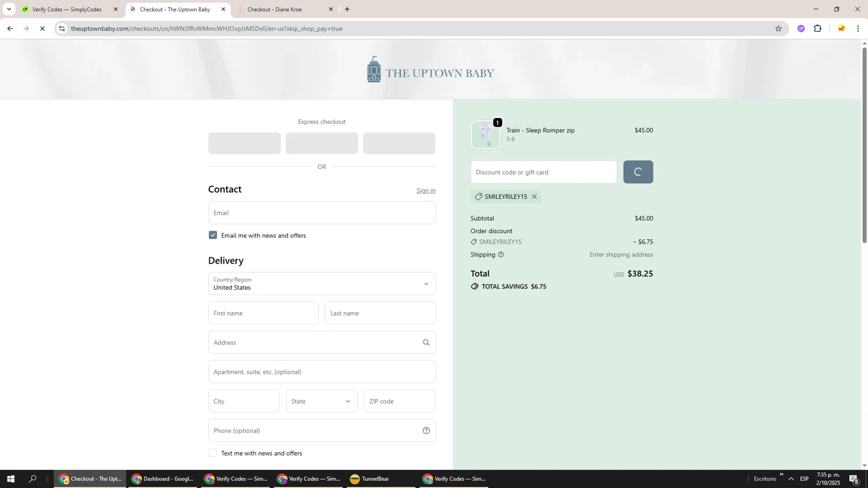Screen dimensions: 868x488
Task: Focus the Email input field
Action: (x=322, y=213)
